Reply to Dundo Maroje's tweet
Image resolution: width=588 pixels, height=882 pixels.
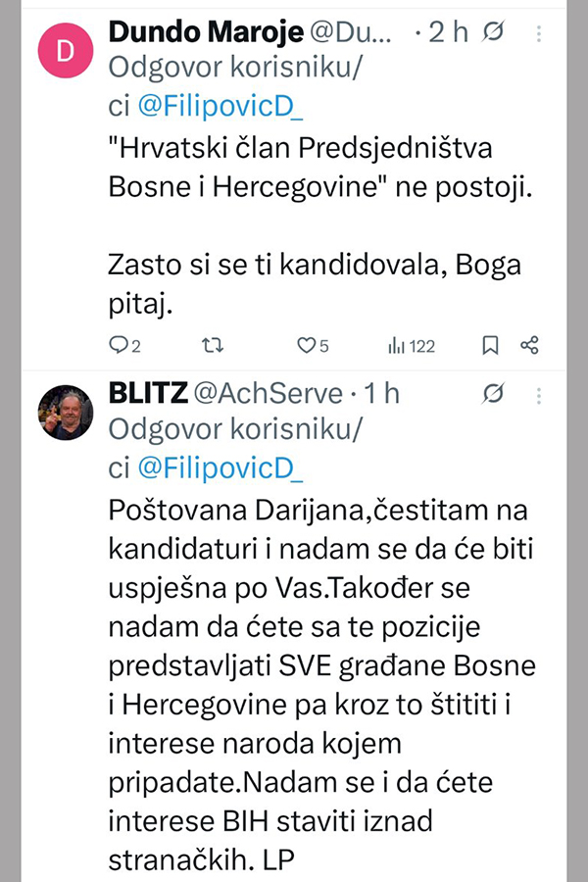coord(124,345)
